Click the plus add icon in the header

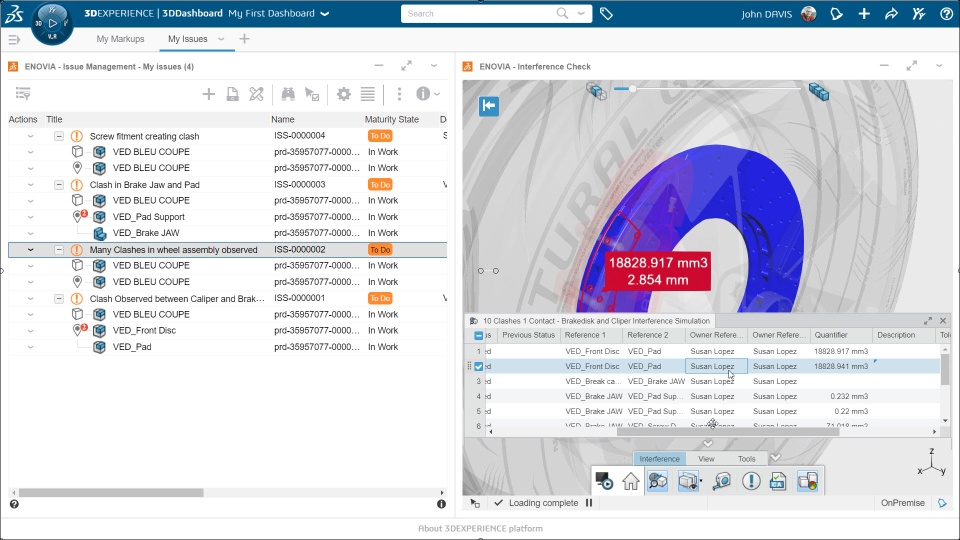tap(864, 13)
